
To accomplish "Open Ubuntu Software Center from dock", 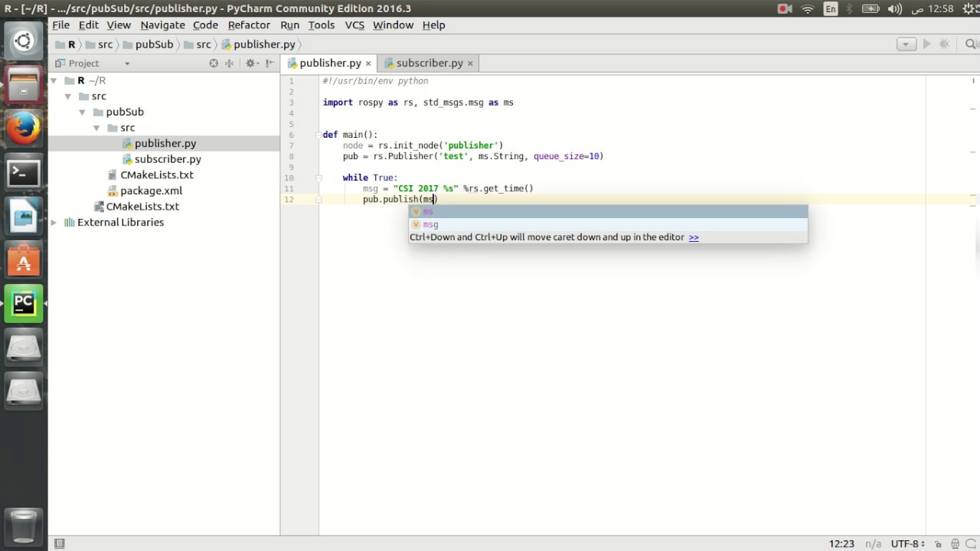I will (23, 261).
